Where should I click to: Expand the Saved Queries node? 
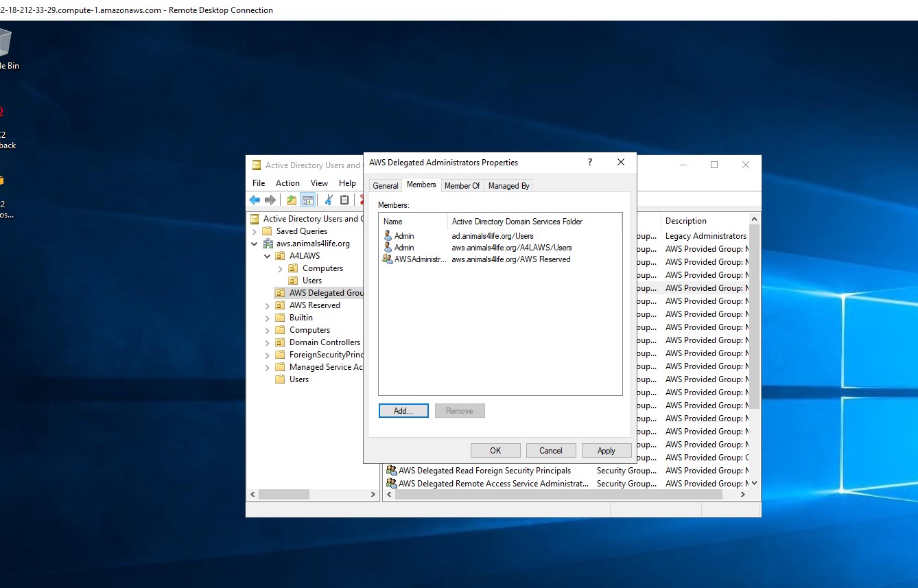tap(255, 231)
